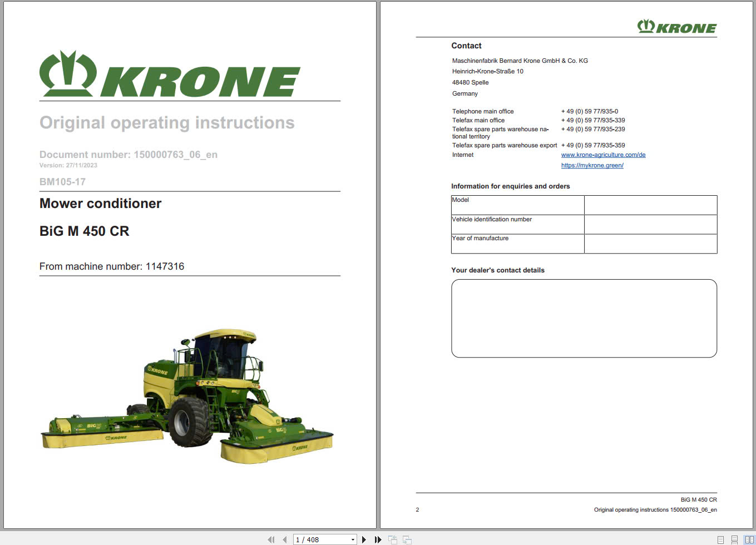This screenshot has height=545, width=756.
Task: Jump to the last page
Action: (378, 539)
